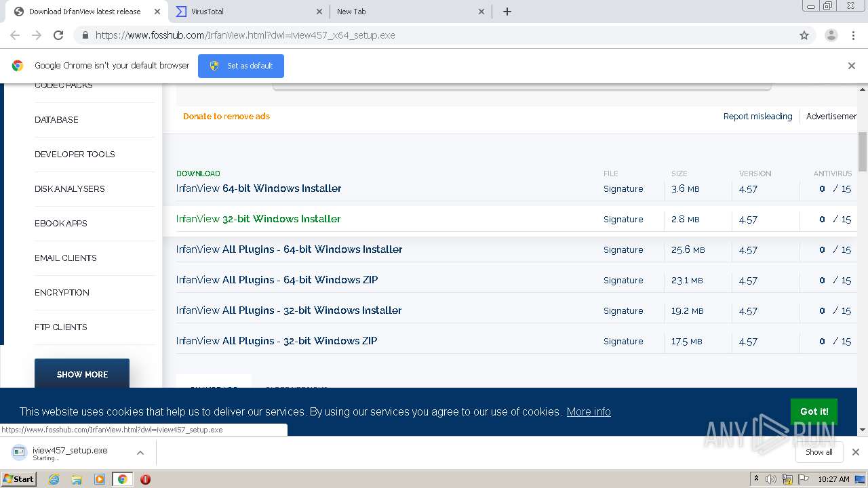Click the browser back arrow
Screen dimensions: 868x488
15,35
